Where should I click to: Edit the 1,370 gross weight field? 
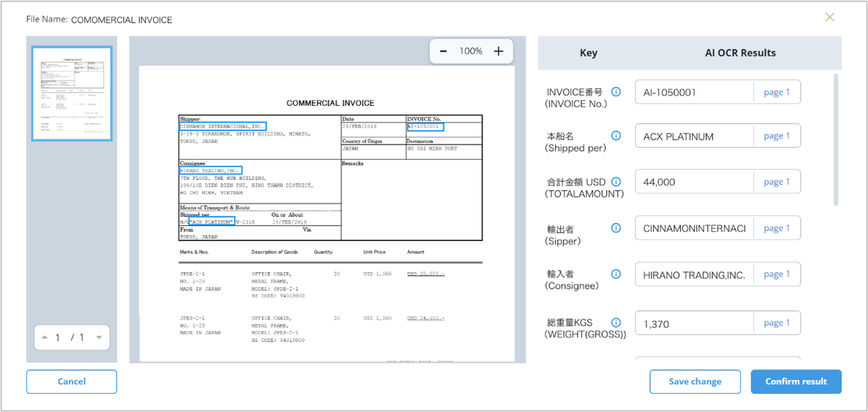[x=695, y=323]
